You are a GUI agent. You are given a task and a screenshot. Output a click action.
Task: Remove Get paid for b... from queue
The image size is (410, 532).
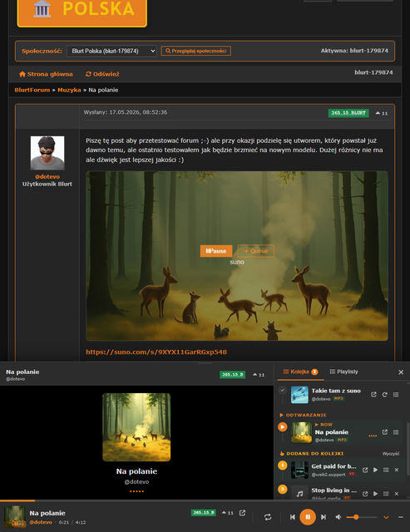click(x=397, y=470)
